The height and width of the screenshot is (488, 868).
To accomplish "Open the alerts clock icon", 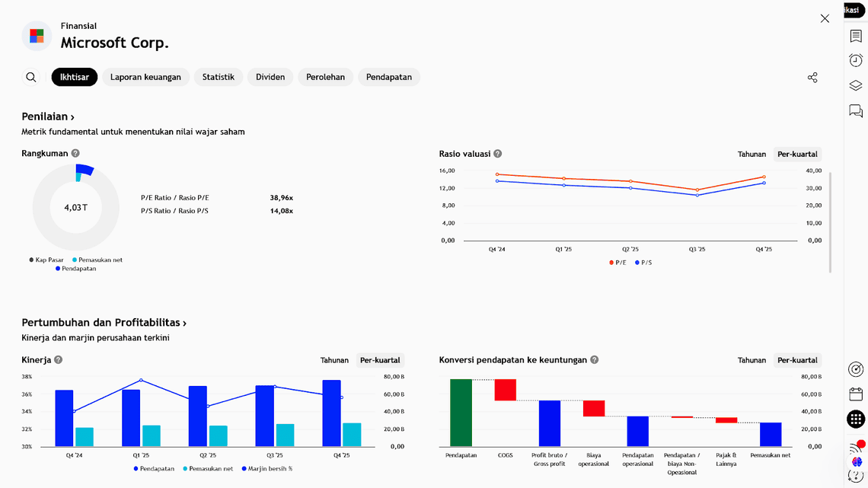I will pyautogui.click(x=856, y=61).
